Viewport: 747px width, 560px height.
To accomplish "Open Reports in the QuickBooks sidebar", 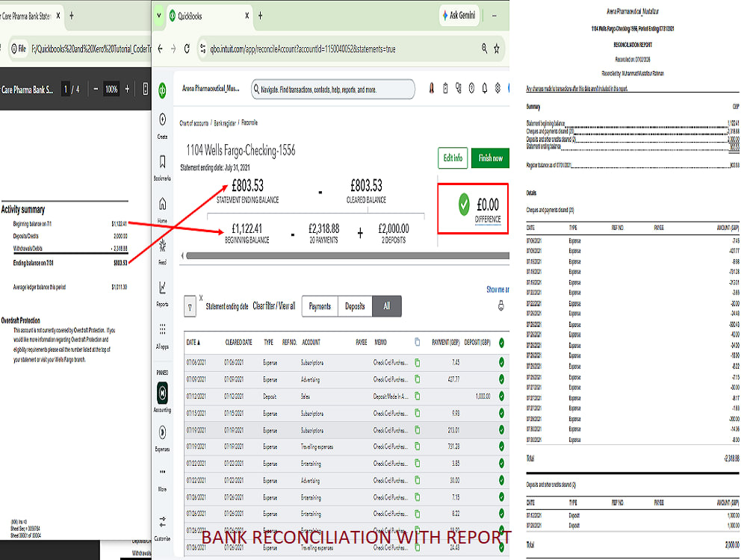I will (x=162, y=293).
